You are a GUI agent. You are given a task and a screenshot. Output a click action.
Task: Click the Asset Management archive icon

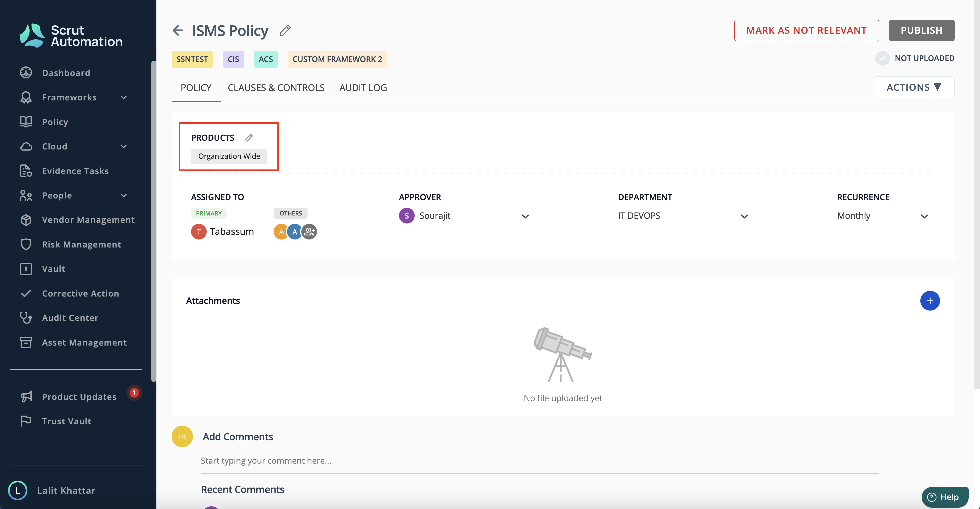click(x=26, y=342)
